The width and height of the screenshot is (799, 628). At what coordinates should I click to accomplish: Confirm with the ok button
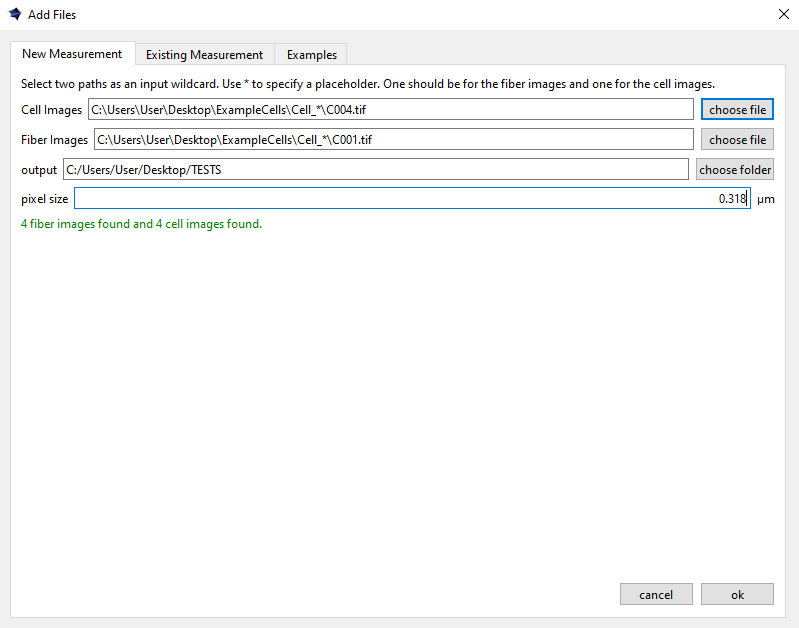point(737,594)
